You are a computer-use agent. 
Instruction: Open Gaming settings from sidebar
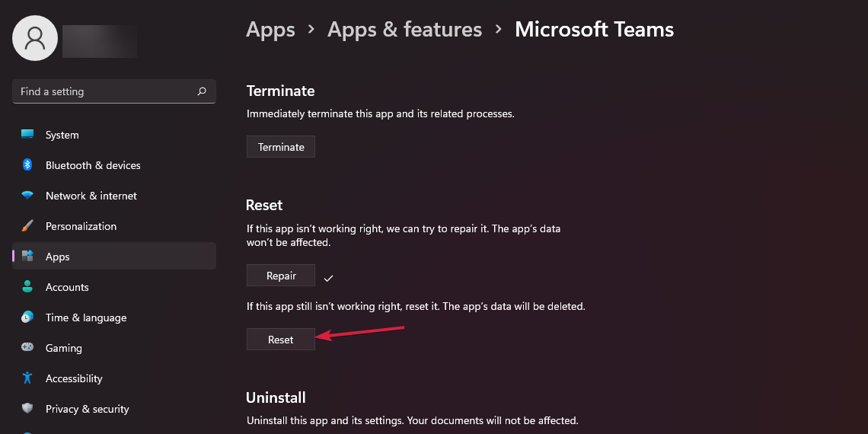click(64, 348)
